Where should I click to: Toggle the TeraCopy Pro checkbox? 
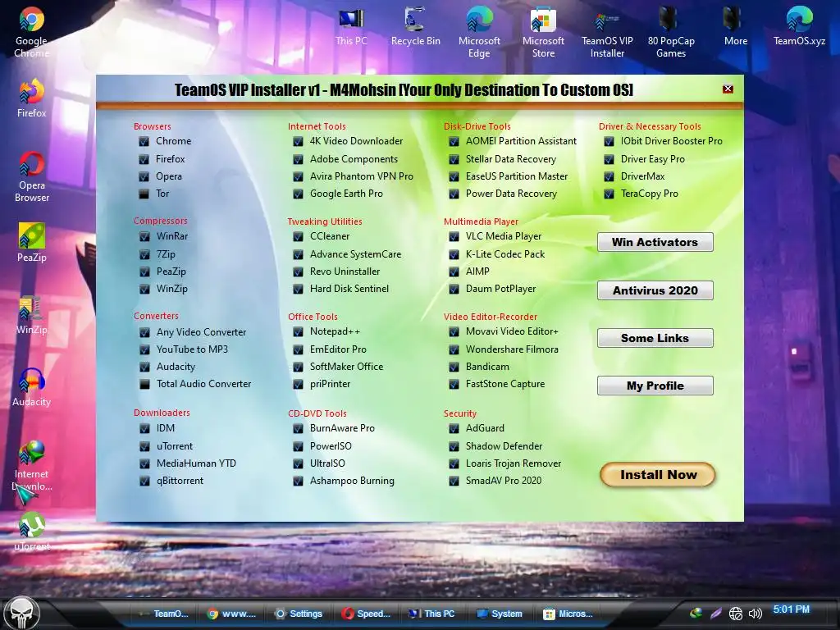tap(609, 194)
